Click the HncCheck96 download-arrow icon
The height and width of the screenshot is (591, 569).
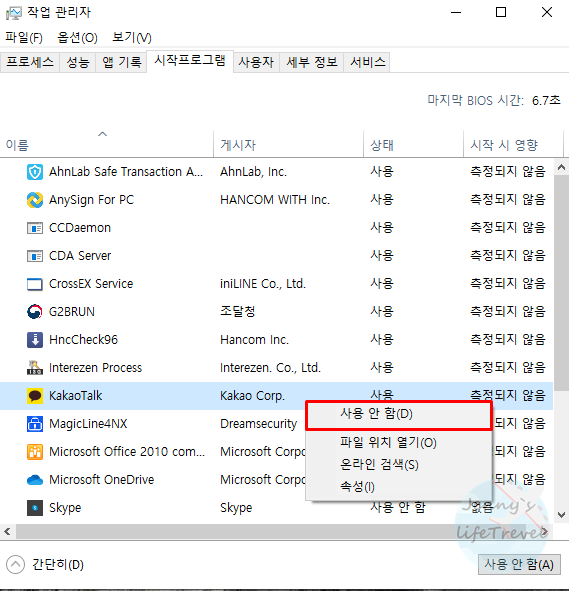pyautogui.click(x=35, y=340)
